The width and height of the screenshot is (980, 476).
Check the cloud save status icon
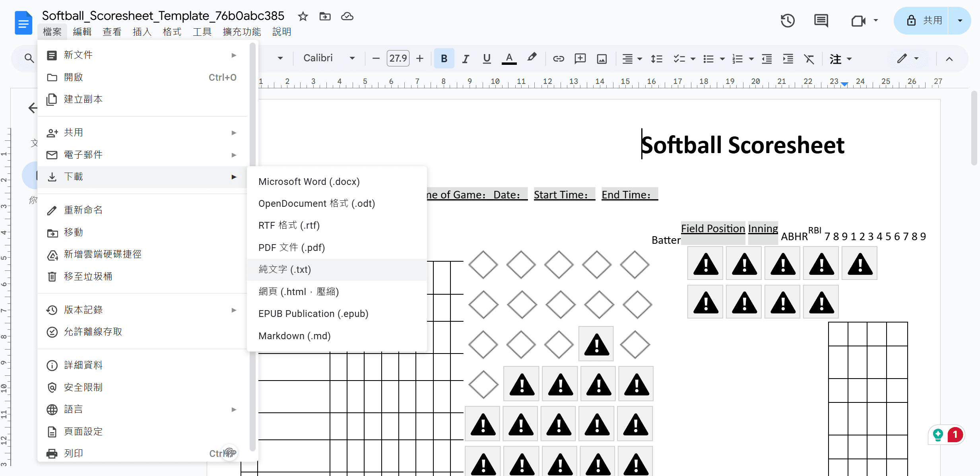[347, 16]
